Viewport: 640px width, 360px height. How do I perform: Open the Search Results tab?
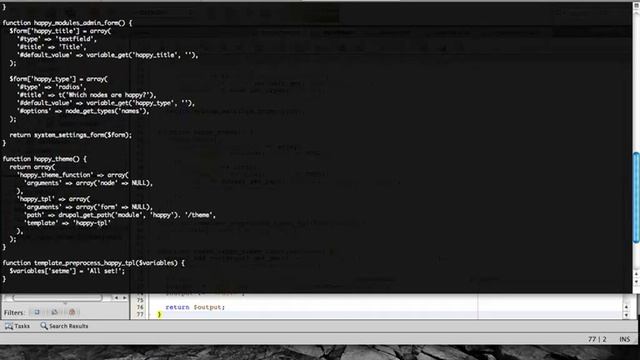click(64, 326)
